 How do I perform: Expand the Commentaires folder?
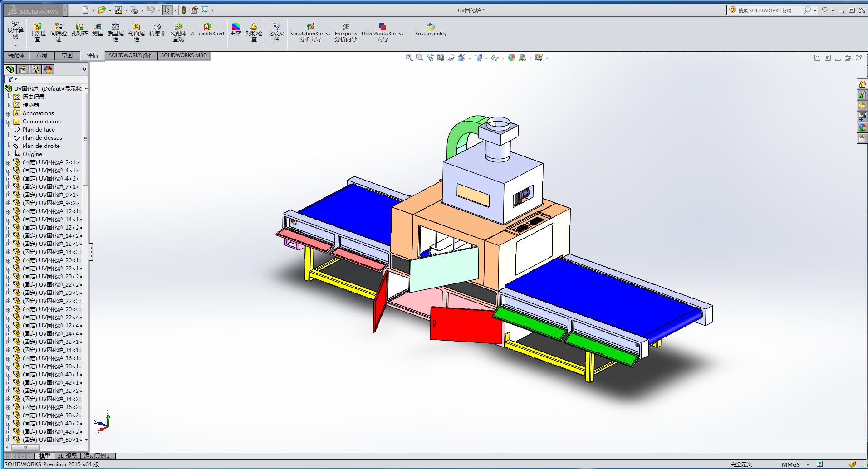point(8,122)
